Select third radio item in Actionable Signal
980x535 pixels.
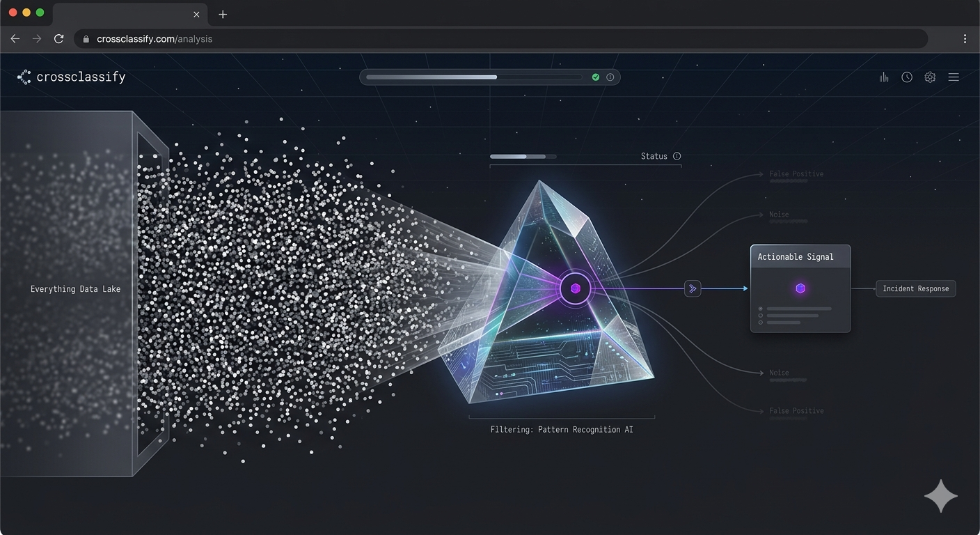click(x=761, y=323)
